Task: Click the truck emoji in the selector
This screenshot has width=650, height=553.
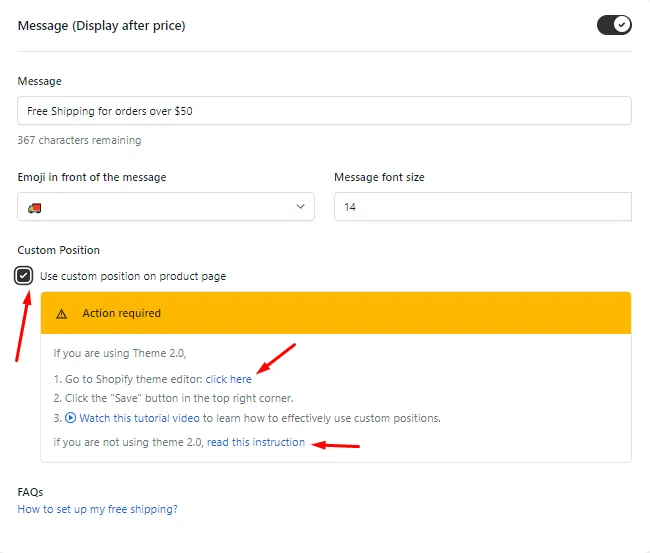Action: click(x=34, y=208)
